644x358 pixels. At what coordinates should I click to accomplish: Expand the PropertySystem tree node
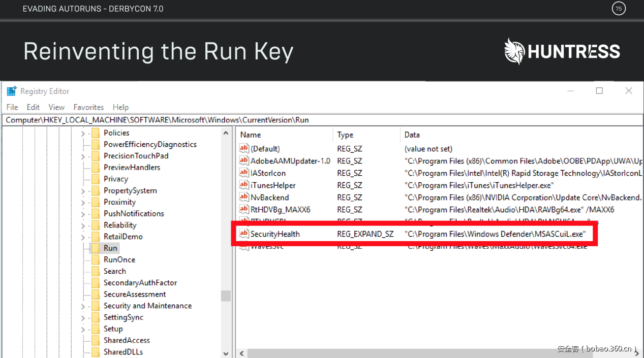[83, 191]
